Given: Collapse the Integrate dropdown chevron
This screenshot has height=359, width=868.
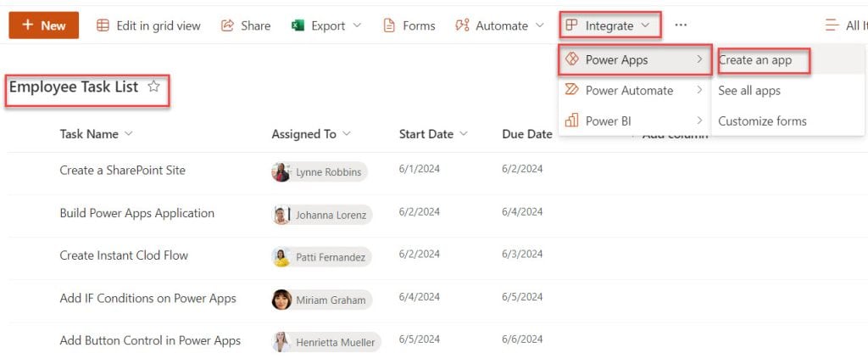Looking at the screenshot, I should pos(645,25).
